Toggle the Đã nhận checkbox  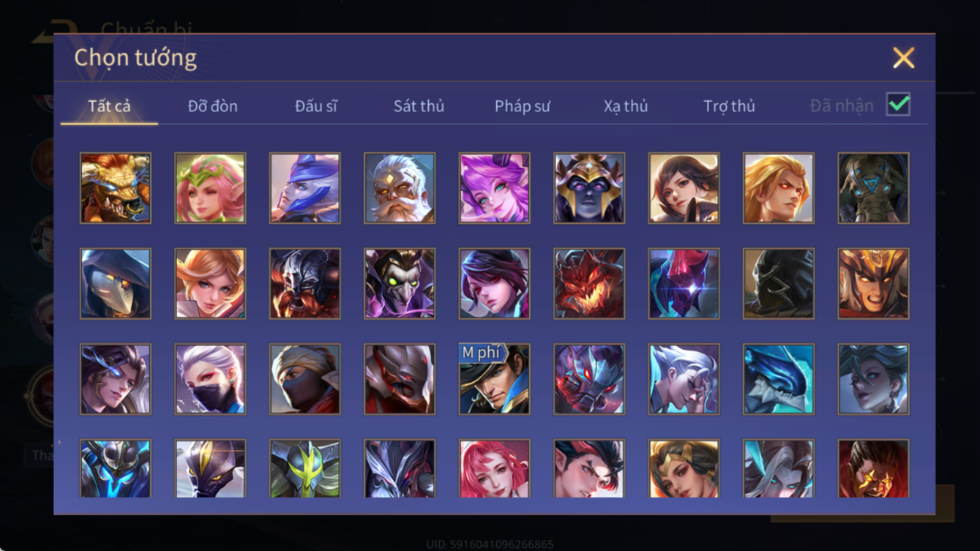pos(898,105)
